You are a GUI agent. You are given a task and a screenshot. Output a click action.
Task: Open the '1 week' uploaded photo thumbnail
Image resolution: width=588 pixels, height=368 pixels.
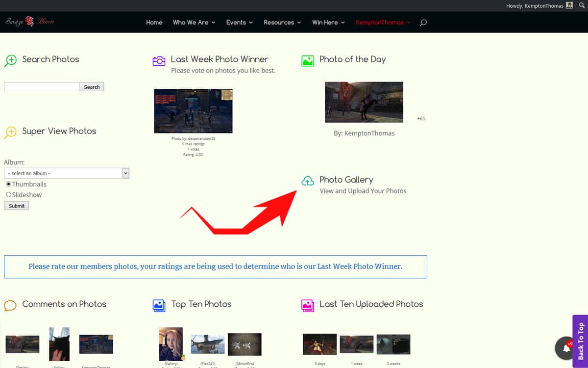click(357, 344)
